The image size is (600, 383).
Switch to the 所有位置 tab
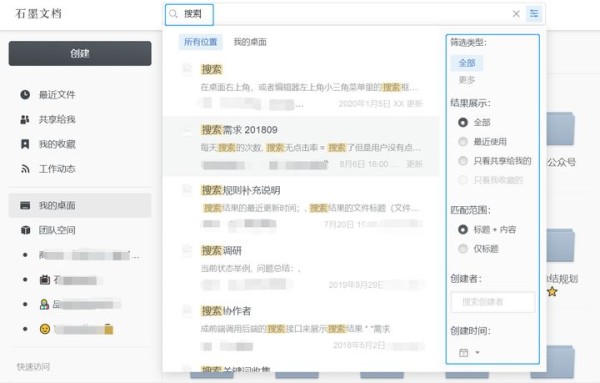[201, 42]
